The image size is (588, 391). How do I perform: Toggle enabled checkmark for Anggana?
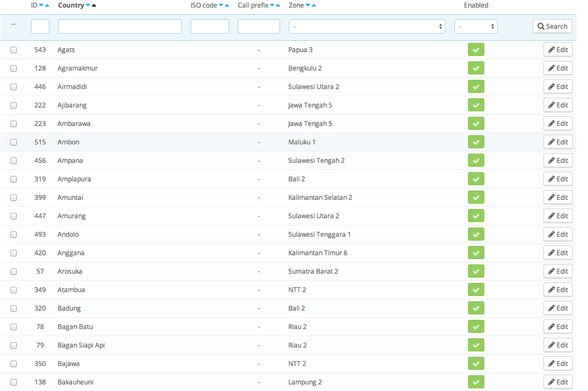(476, 253)
